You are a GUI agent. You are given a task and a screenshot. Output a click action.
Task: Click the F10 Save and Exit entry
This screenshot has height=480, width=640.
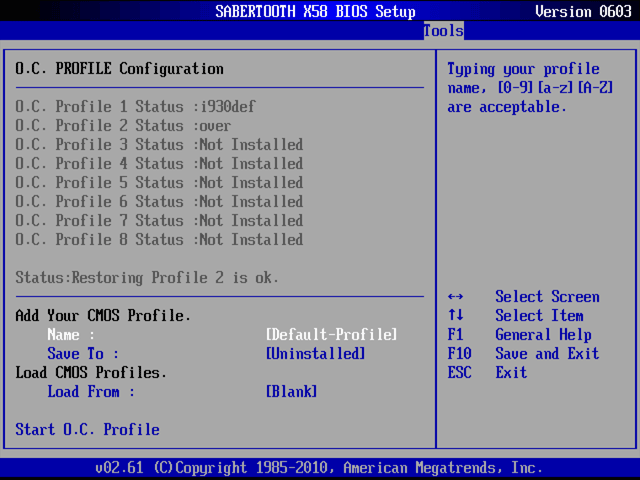click(523, 353)
